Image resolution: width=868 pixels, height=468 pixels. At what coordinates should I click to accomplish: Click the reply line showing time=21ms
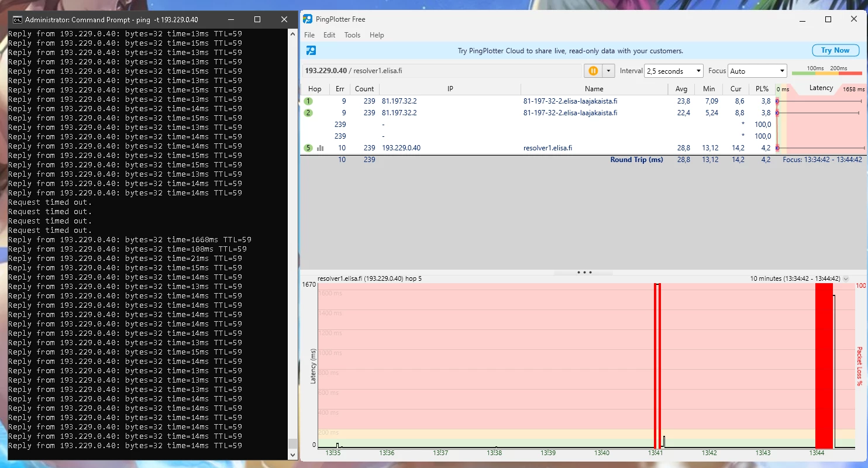point(125,259)
